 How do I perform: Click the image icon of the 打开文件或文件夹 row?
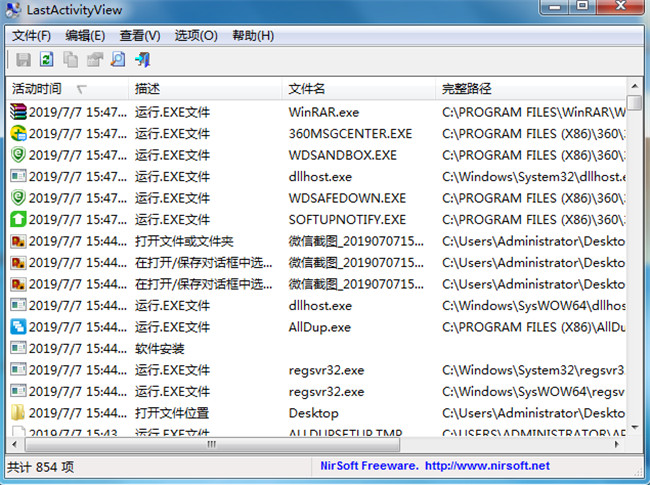point(18,241)
